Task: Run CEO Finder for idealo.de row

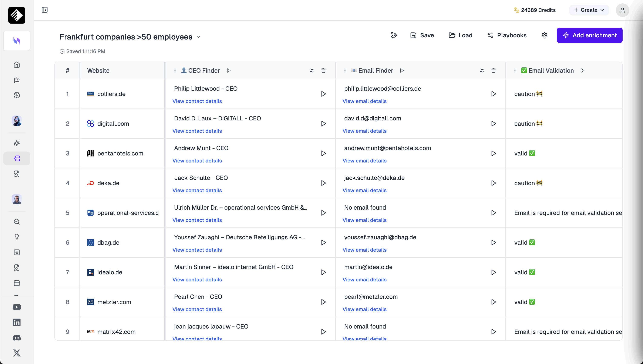Action: tap(323, 272)
